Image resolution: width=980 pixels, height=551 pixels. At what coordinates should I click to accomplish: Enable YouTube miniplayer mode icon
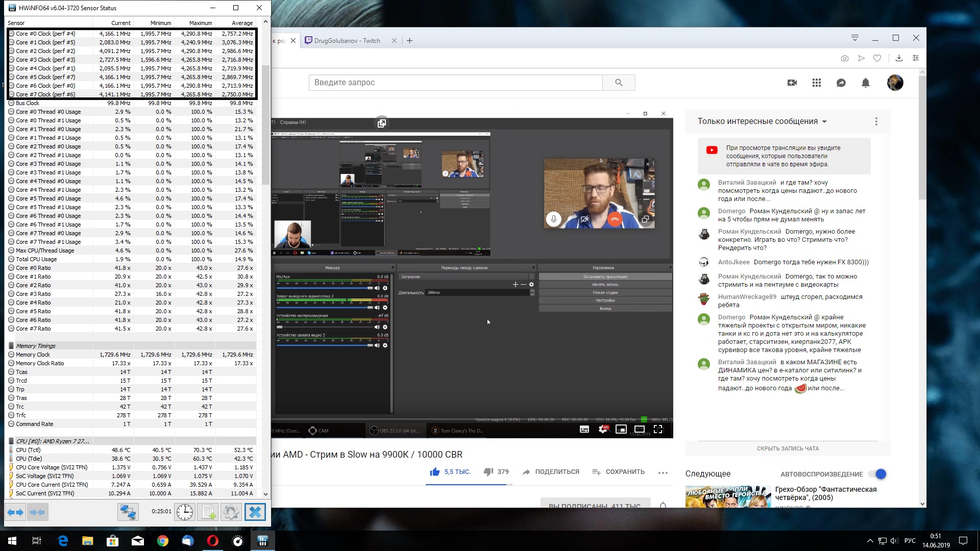[x=621, y=430]
